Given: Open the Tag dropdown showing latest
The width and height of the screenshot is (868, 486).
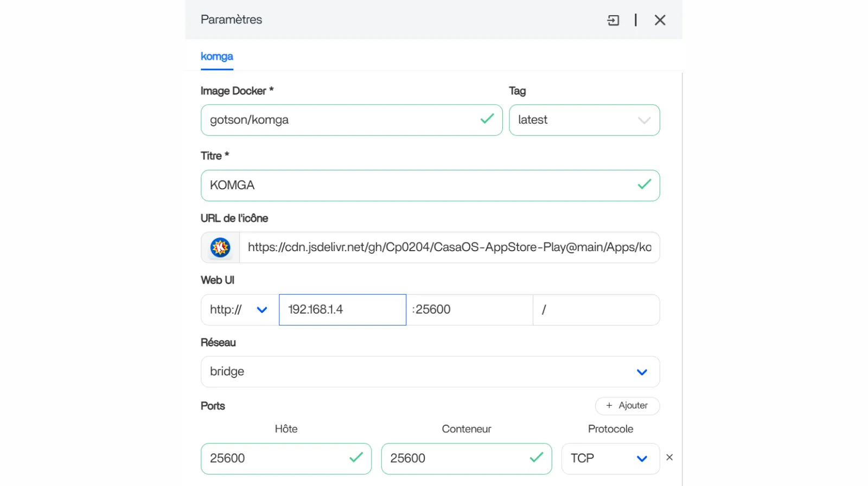Looking at the screenshot, I should pyautogui.click(x=584, y=120).
